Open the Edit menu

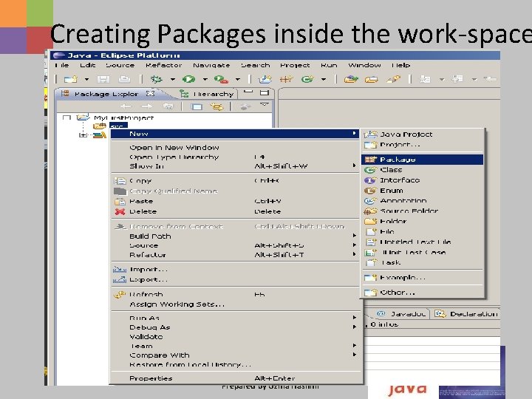coord(87,65)
